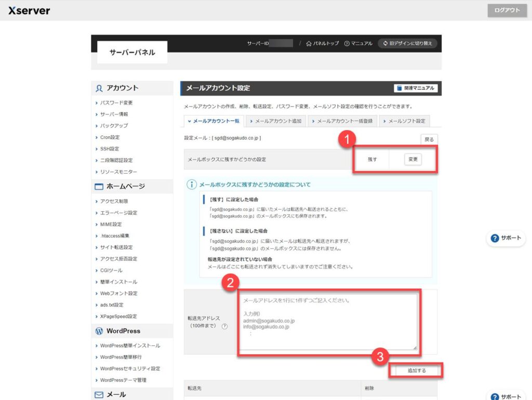Switch to old design with 旧デザインに切り替え
Screen dimensions: 532x400
(407, 44)
